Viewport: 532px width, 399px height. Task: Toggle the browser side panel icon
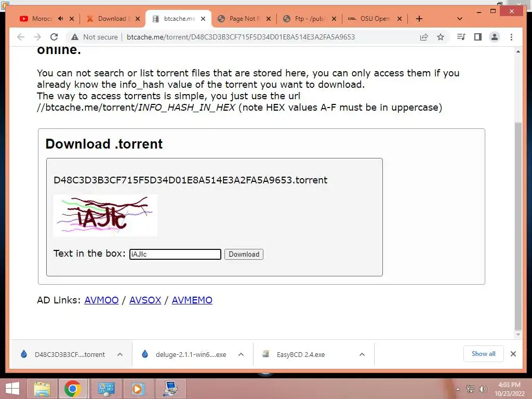coord(478,37)
